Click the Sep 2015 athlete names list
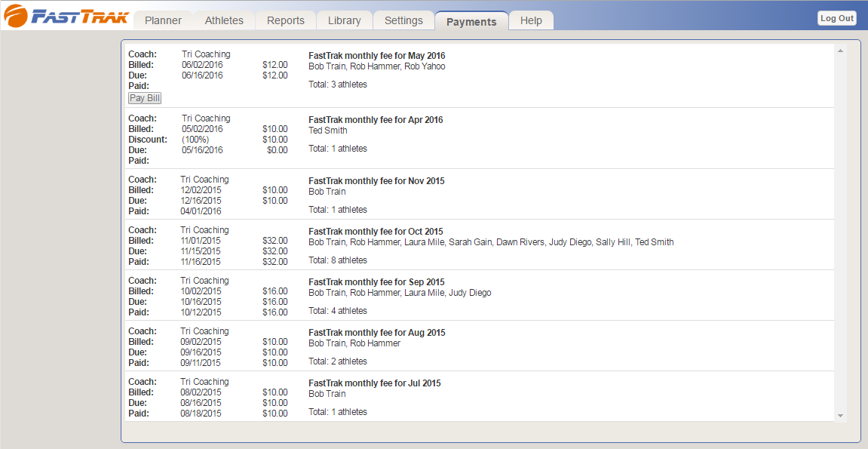 coord(400,293)
